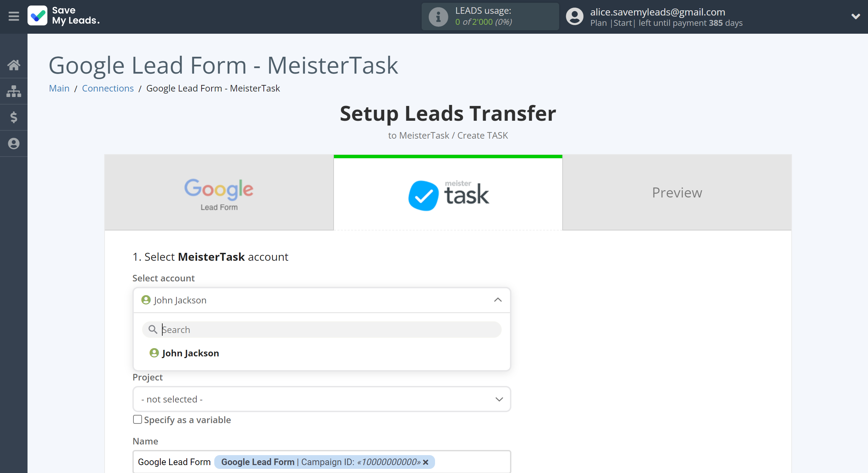This screenshot has width=868, height=473.
Task: Open the hamburger menu
Action: pos(14,16)
